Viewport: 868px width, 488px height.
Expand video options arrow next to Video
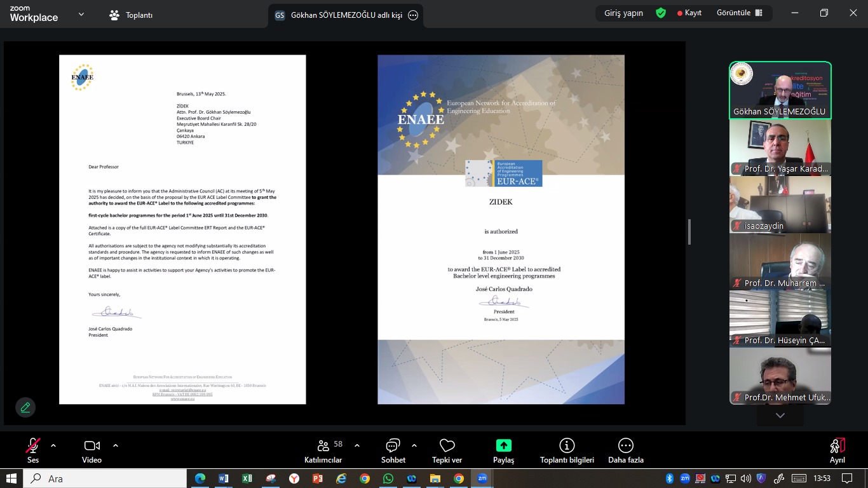(x=116, y=445)
